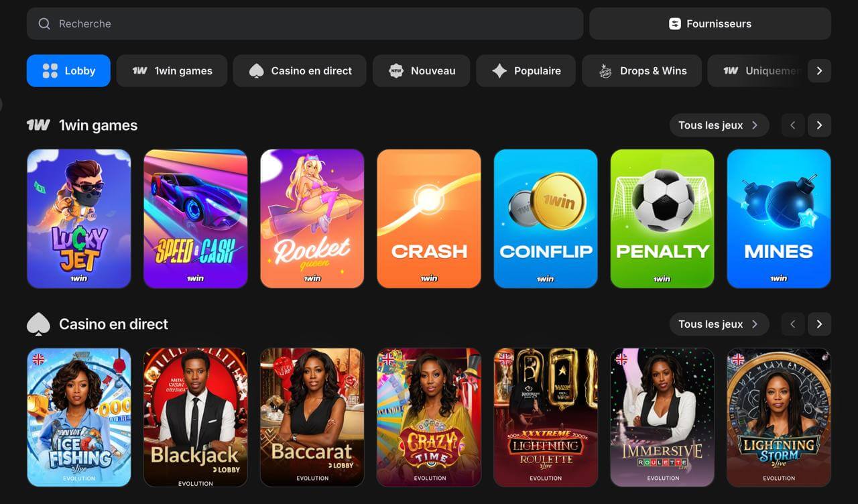Select the Populaire category tab
The height and width of the screenshot is (504, 858).
pos(526,70)
